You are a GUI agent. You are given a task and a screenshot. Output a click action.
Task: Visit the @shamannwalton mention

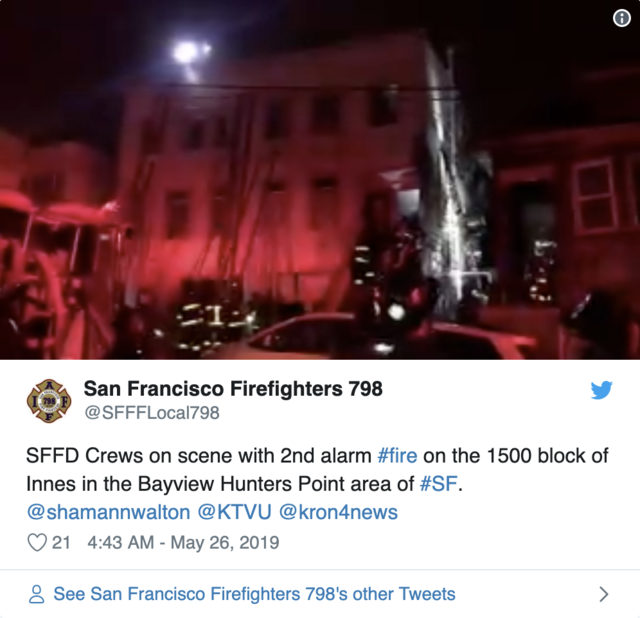coord(108,512)
